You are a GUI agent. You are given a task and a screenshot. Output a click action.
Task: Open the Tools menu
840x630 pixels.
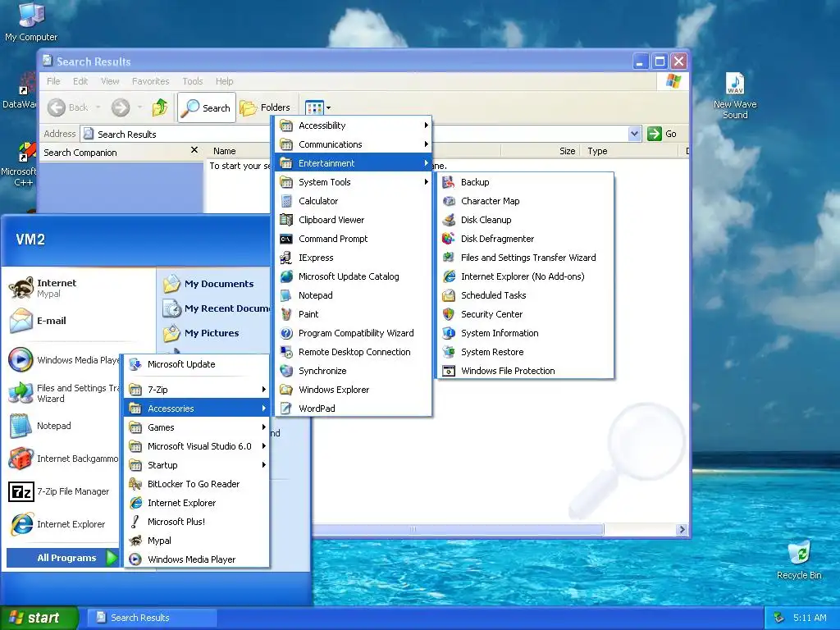pyautogui.click(x=192, y=81)
